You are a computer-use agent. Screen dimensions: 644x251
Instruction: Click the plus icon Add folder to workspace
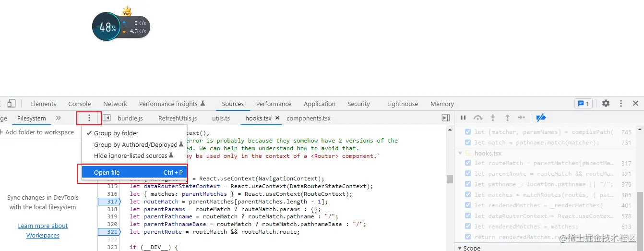click(x=1, y=132)
